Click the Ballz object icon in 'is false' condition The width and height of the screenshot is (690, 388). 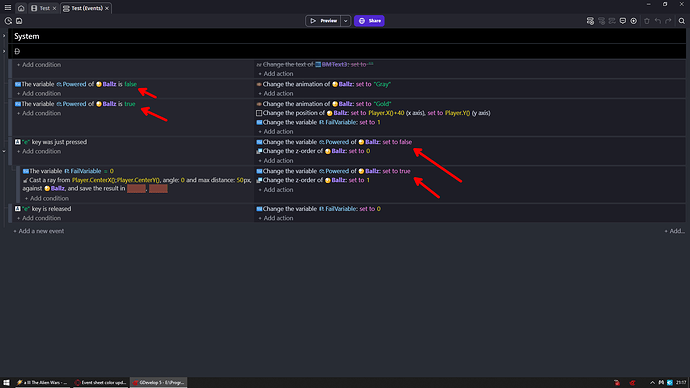[99, 84]
